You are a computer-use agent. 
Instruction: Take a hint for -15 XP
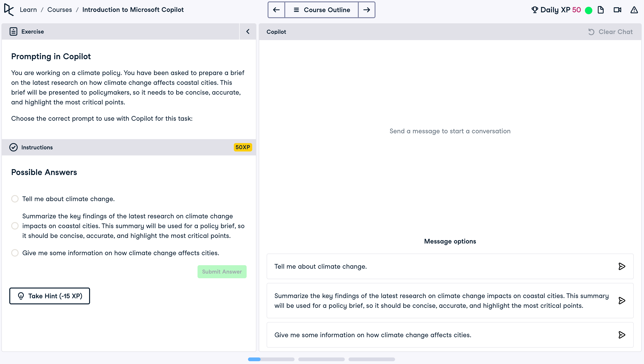pos(50,296)
